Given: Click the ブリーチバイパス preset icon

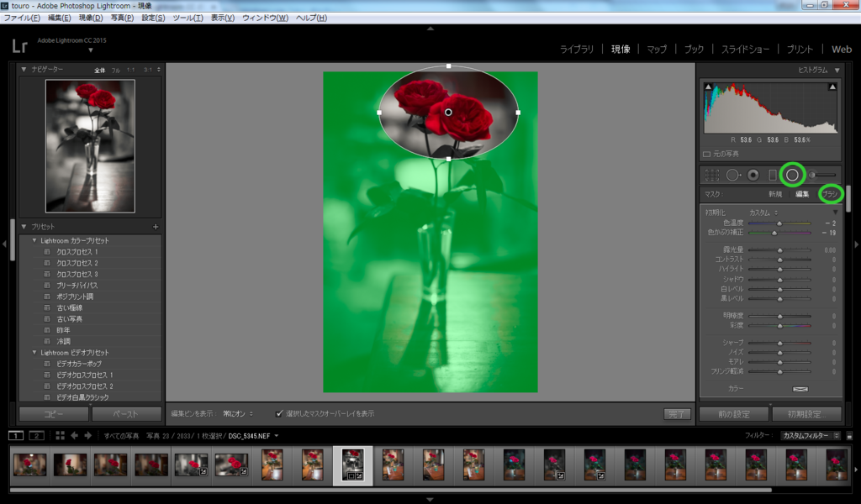Looking at the screenshot, I should tap(47, 285).
